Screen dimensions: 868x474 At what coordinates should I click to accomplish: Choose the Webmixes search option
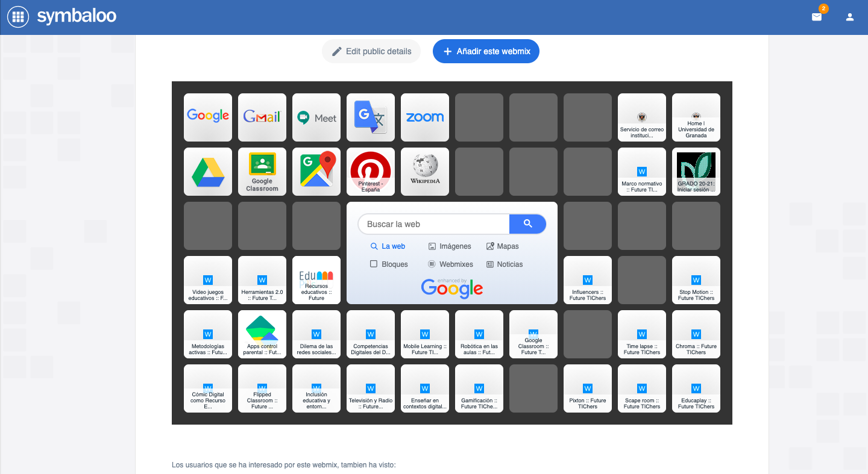point(450,264)
